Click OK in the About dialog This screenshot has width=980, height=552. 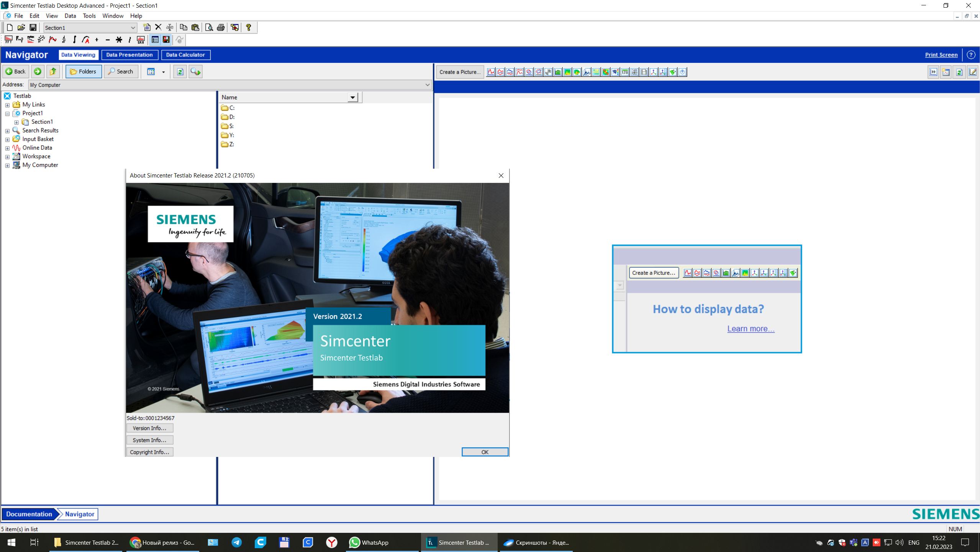[485, 452]
